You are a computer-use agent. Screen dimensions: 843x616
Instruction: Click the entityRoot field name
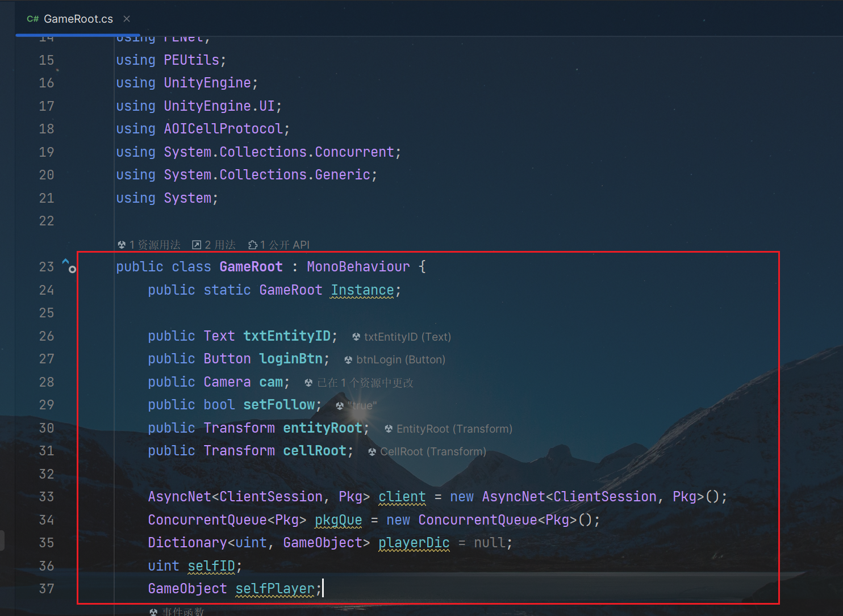[323, 428]
